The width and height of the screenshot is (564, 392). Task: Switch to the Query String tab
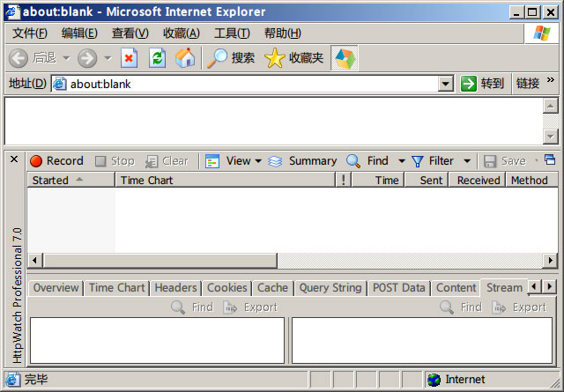pyautogui.click(x=330, y=288)
